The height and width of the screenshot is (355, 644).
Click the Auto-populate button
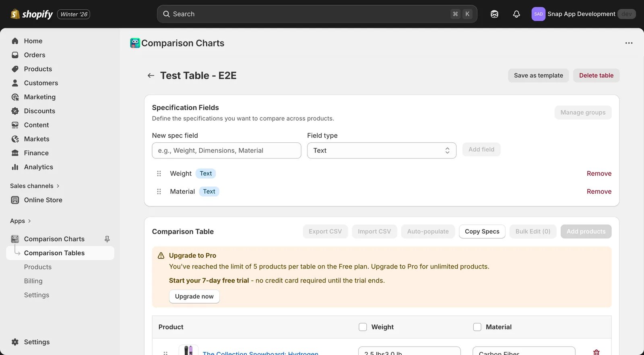click(428, 232)
